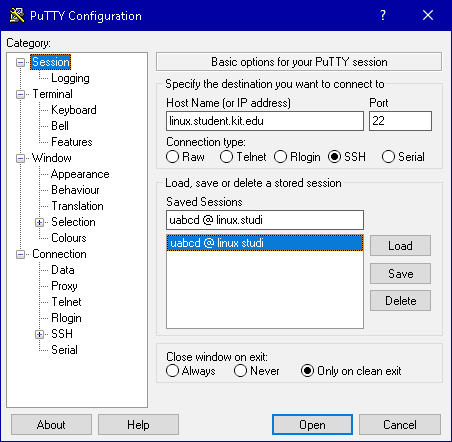
Task: Click the question mark help icon
Action: coord(383,15)
